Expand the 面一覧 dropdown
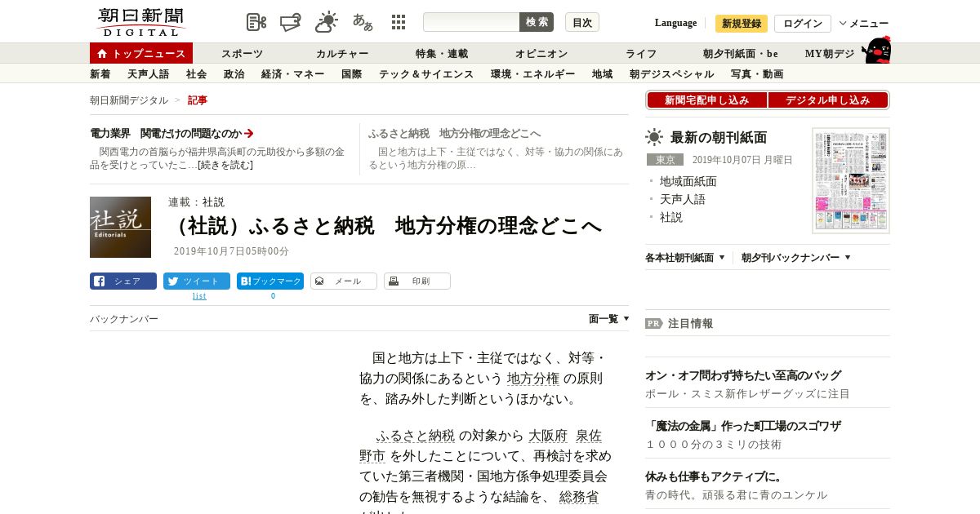 coord(609,319)
